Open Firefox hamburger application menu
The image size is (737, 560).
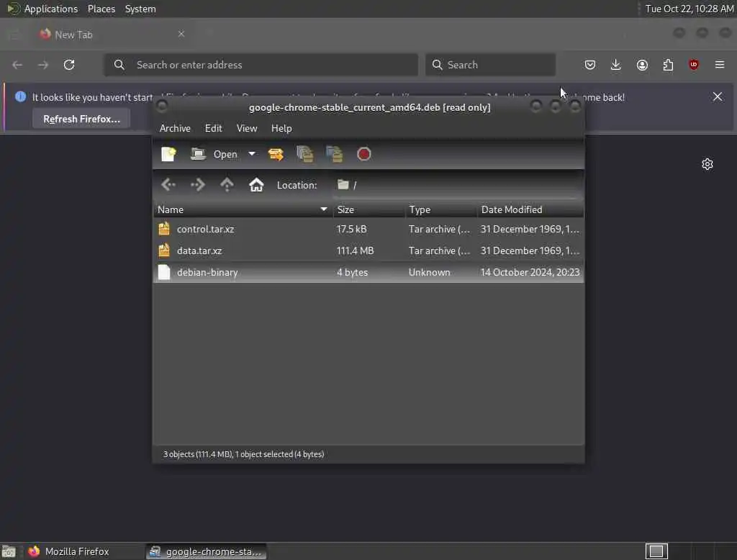pyautogui.click(x=720, y=65)
